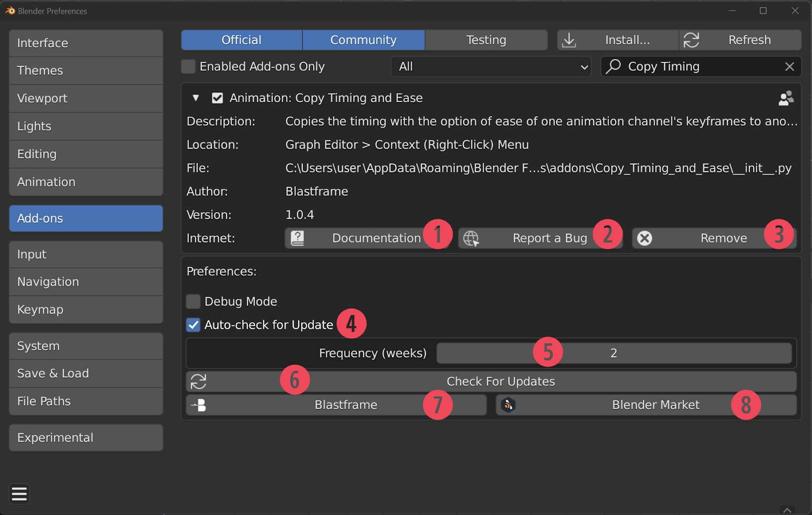Collapse the Copy Timing and Ease add-on details
This screenshot has width=812, height=515.
point(196,98)
